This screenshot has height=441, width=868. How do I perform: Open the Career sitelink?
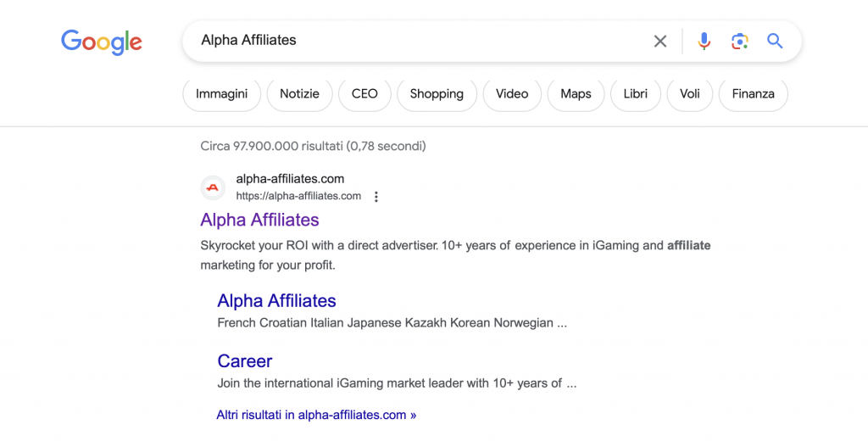pyautogui.click(x=245, y=361)
